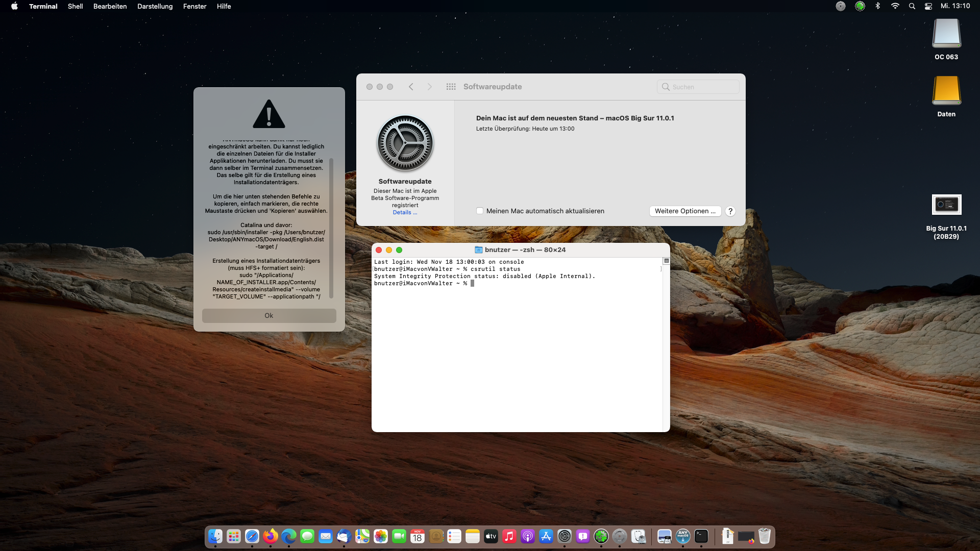Open the Daten external drive icon
Viewport: 980px width, 551px height.
(x=946, y=91)
